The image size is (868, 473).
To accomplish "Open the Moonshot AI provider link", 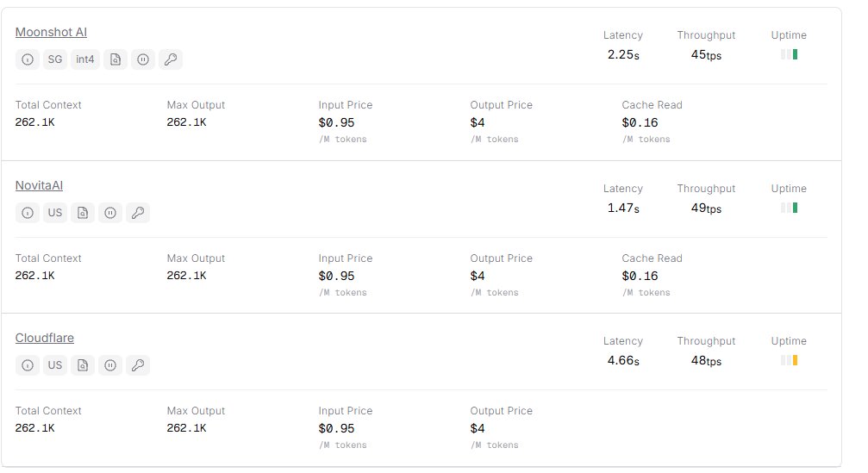I will pos(51,33).
